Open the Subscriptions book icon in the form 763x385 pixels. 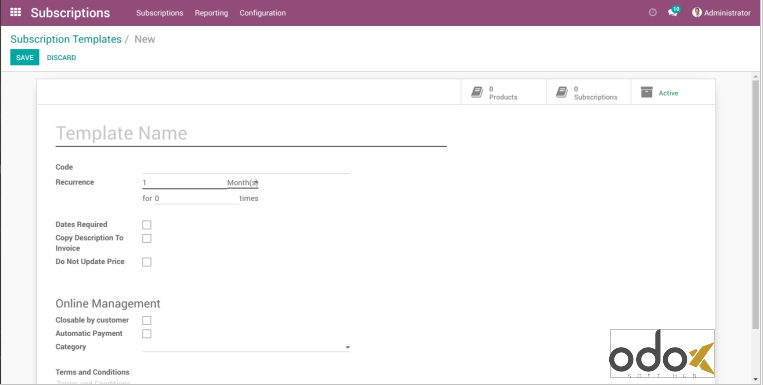pos(562,92)
